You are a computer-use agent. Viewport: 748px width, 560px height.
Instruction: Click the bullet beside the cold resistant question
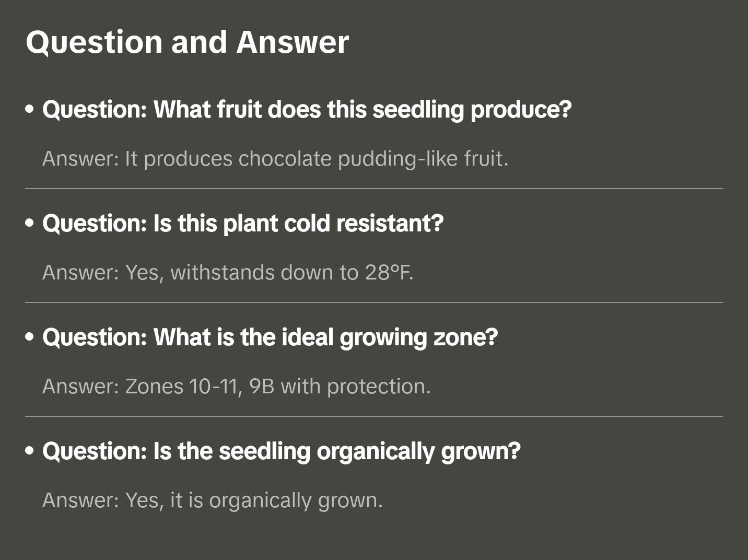coord(30,224)
